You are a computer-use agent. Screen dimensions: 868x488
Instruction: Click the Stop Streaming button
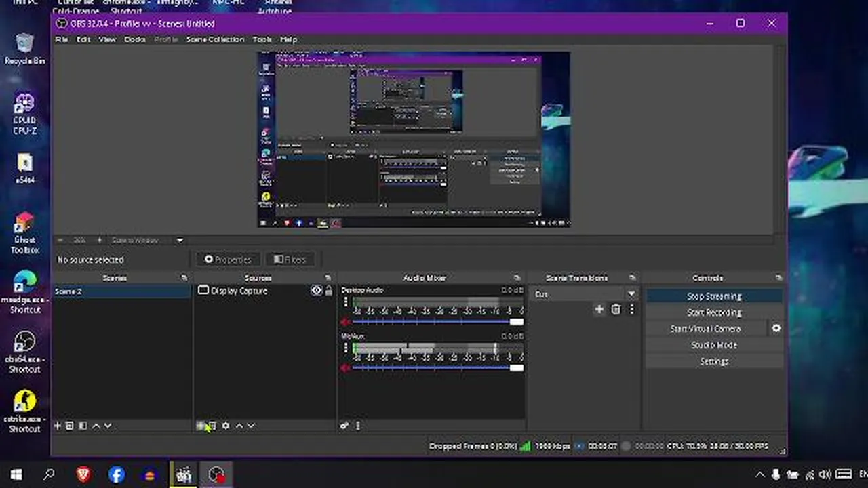pos(714,296)
